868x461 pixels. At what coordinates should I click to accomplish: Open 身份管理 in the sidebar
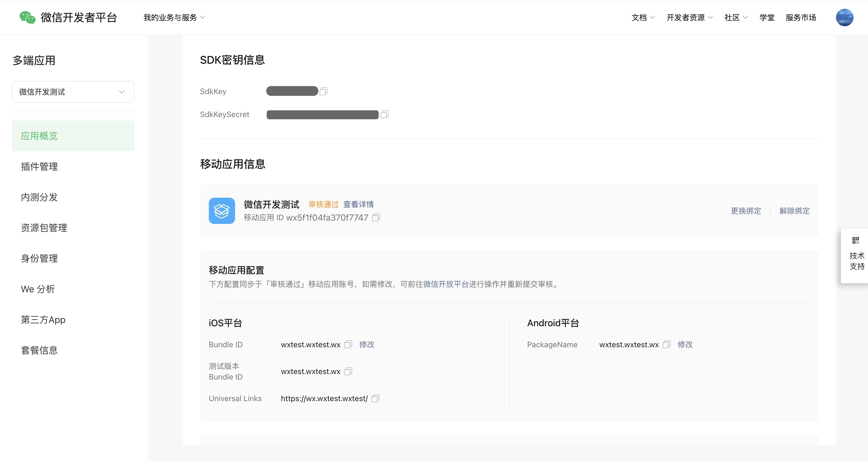73,259
